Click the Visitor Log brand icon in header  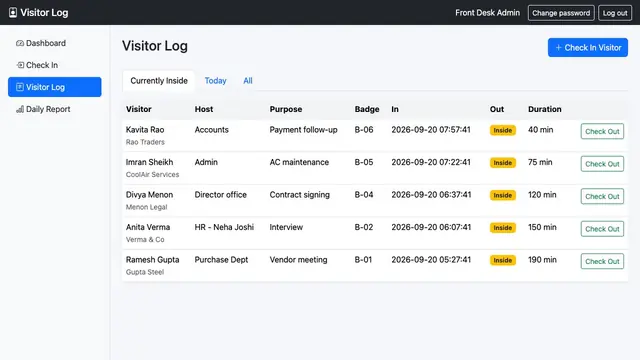click(x=13, y=13)
